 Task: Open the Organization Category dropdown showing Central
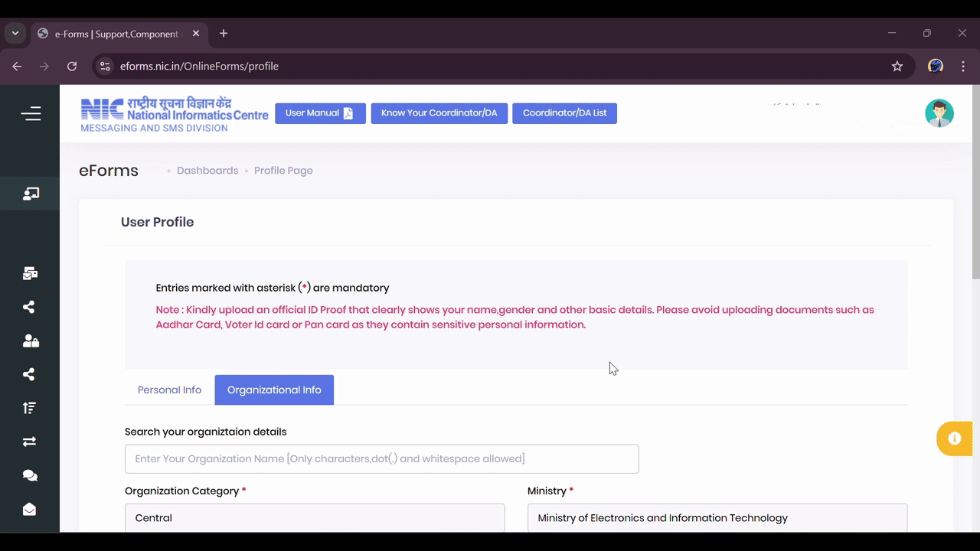[x=314, y=517]
